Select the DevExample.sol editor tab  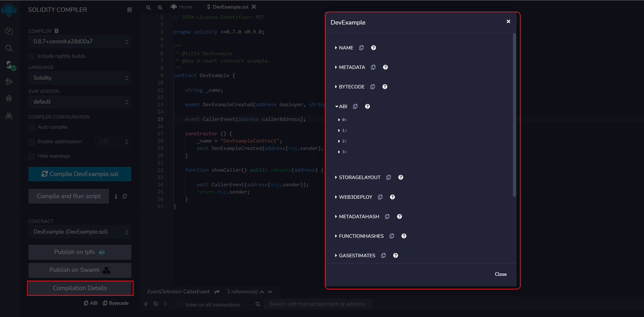click(x=227, y=7)
